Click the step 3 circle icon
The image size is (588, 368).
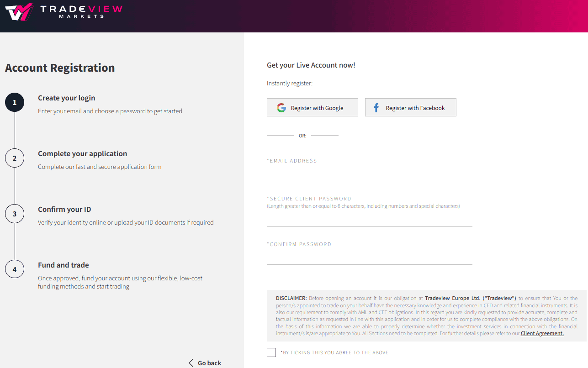(x=15, y=214)
